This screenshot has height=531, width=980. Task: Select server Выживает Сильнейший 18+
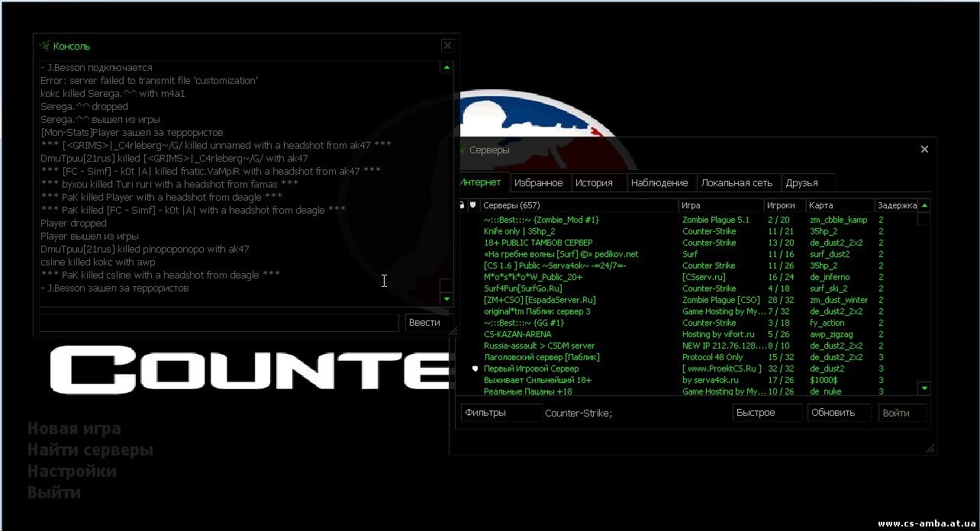[686, 380]
